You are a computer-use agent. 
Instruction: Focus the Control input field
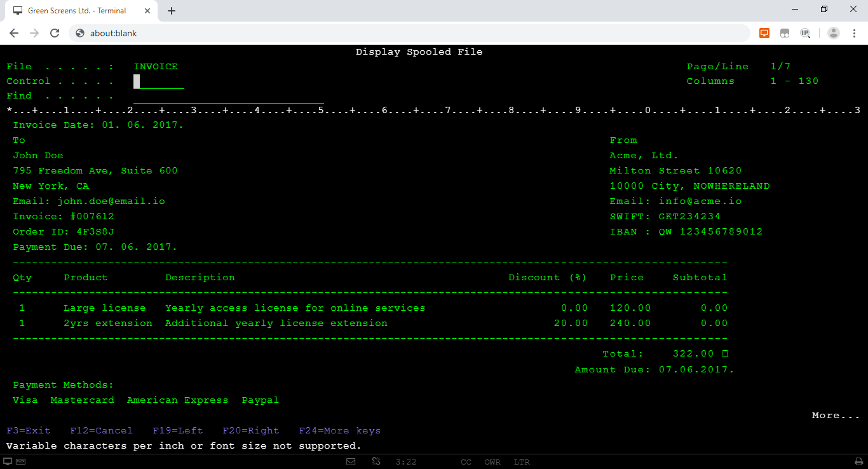click(159, 81)
